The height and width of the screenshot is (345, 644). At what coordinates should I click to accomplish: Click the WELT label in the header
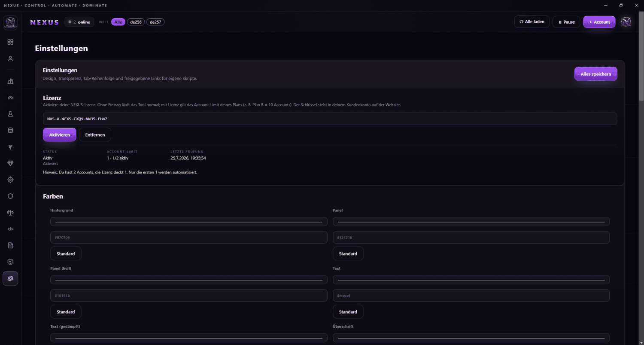tap(103, 22)
